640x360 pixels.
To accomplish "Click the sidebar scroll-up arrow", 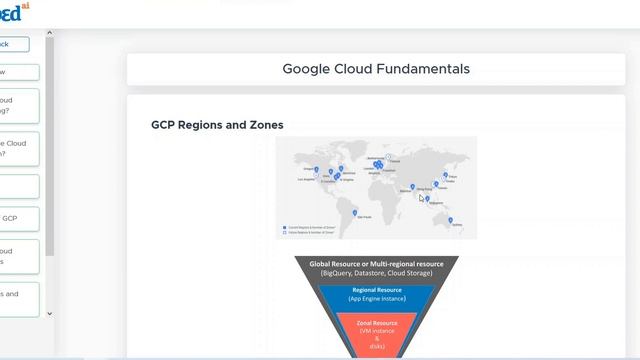I will click(x=49, y=33).
